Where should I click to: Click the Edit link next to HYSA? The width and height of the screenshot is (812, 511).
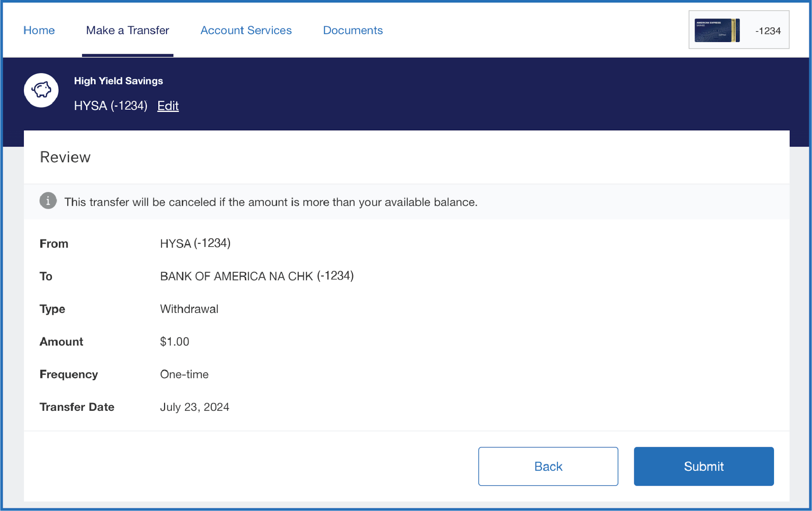click(168, 106)
